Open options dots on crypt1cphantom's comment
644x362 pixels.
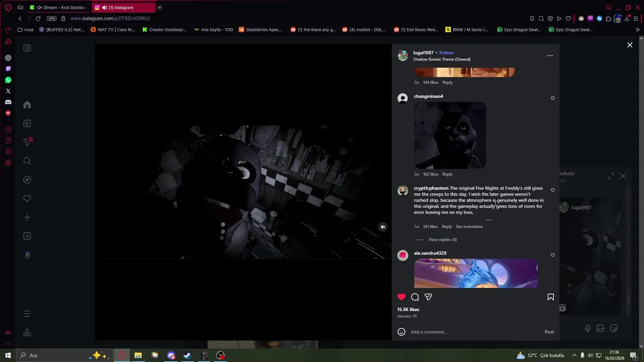click(489, 220)
